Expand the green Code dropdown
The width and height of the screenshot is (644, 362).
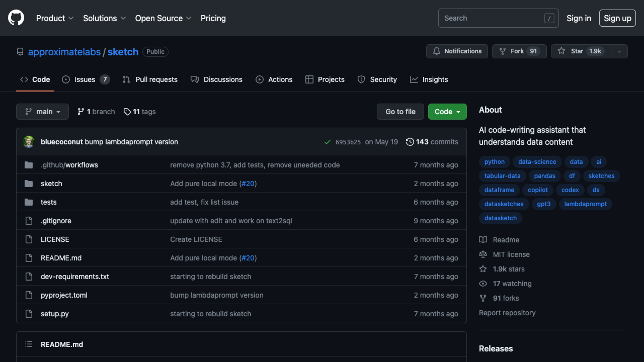coord(447,112)
